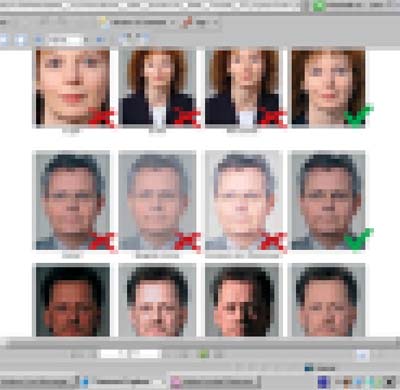Select the close-up woman's face thumbnail in top row

(71, 87)
